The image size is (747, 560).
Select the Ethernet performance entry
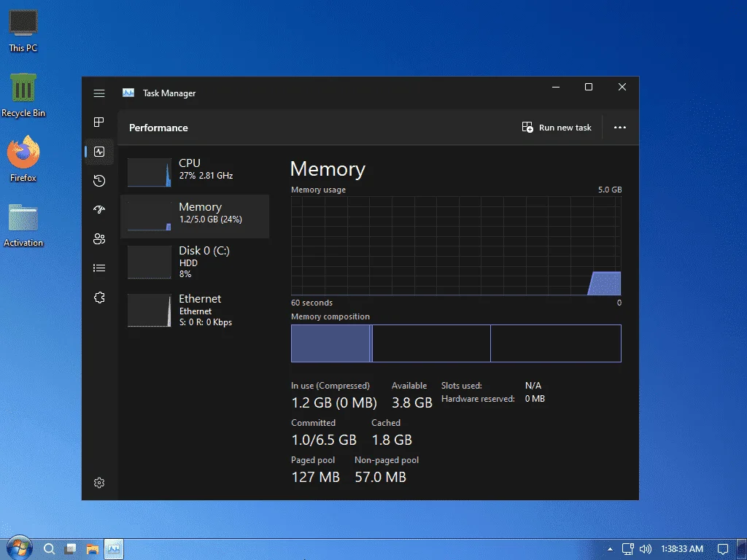click(195, 310)
